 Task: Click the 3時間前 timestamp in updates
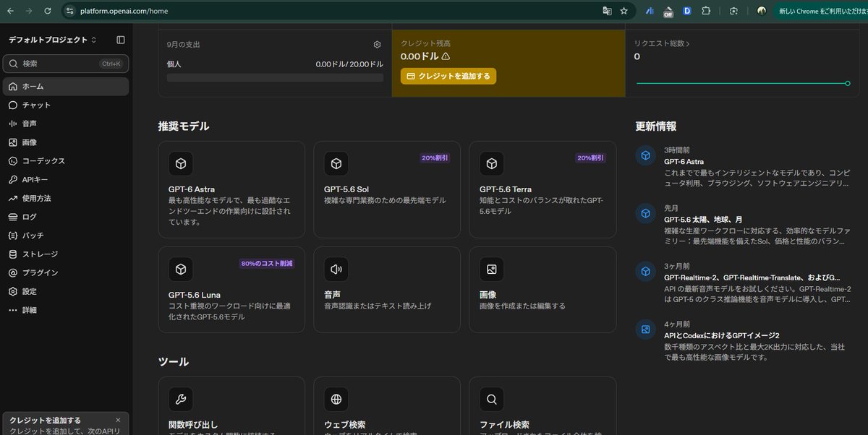tap(677, 150)
